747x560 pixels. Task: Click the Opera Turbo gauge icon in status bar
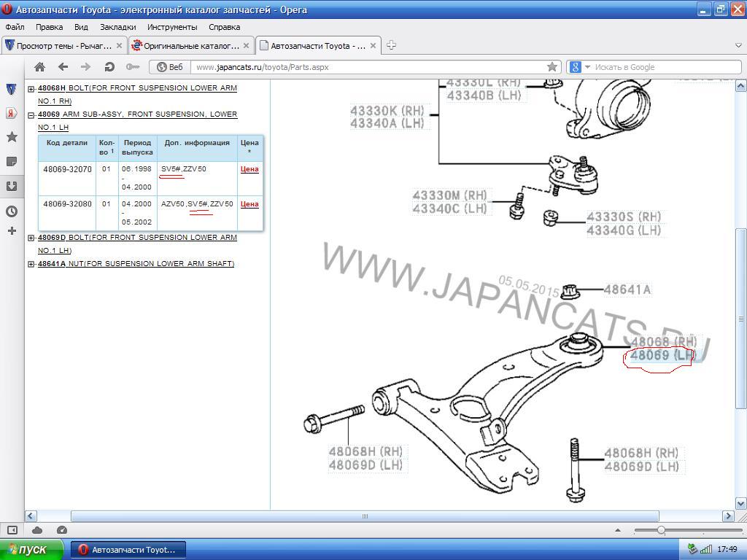click(62, 530)
